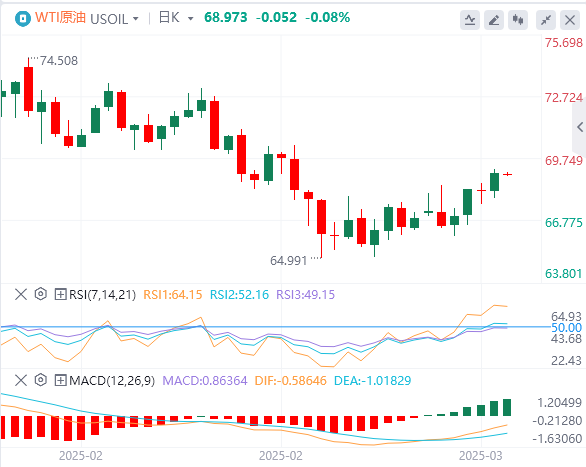Click the 74.508 high price marker
This screenshot has height=467, width=586.
58,61
